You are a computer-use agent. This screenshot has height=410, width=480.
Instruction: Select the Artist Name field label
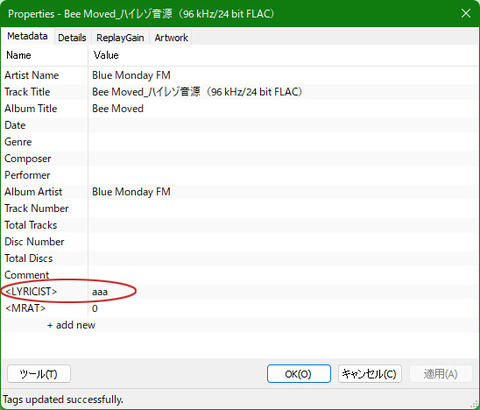pos(32,75)
